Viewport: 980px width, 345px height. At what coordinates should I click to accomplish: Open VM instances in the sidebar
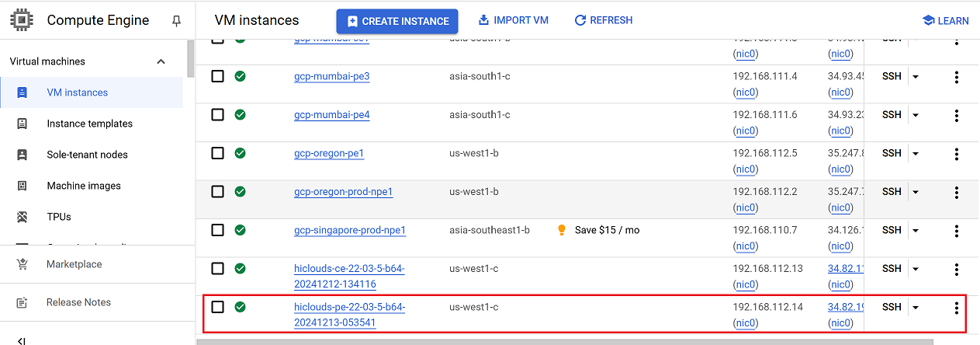(x=92, y=92)
